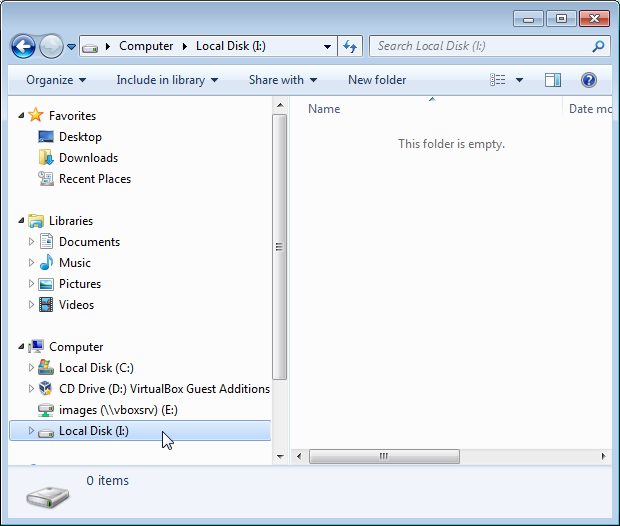620x526 pixels.
Task: Minimize the Explorer window
Action: (x=529, y=19)
